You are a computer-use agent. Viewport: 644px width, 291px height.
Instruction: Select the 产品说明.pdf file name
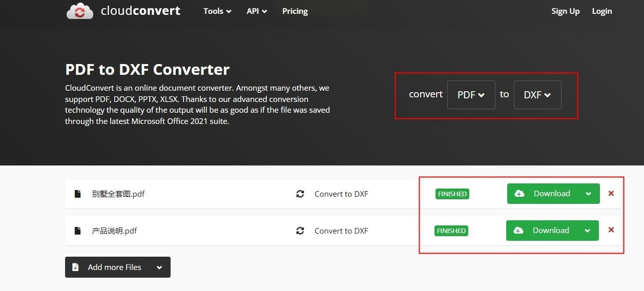pos(114,231)
